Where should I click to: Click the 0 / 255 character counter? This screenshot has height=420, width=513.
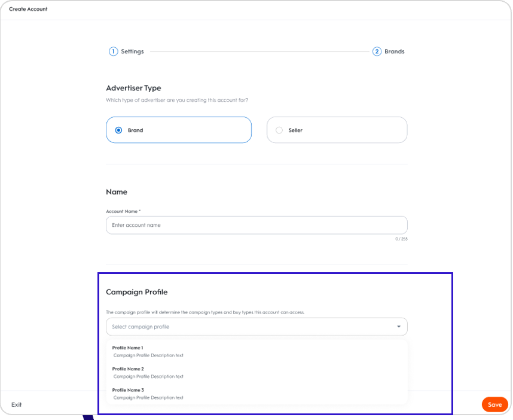(401, 239)
